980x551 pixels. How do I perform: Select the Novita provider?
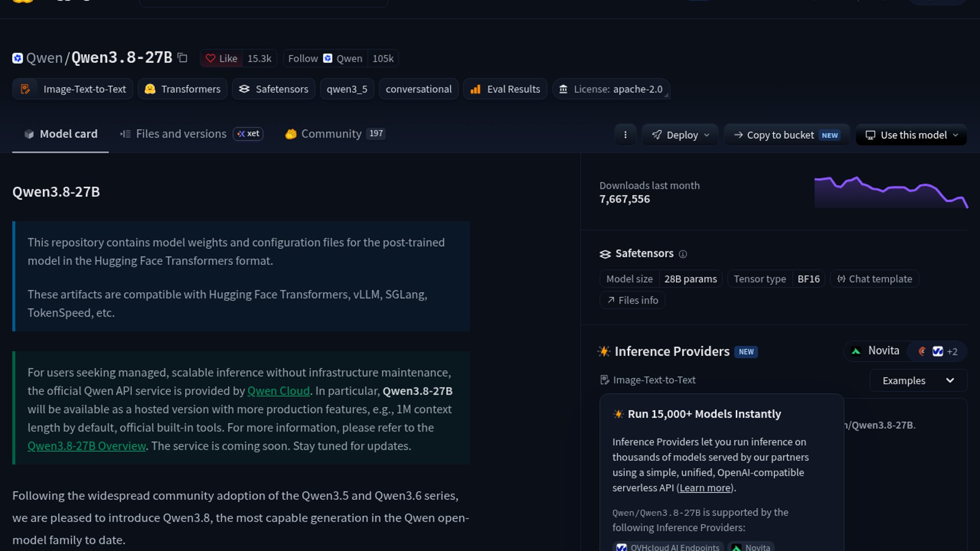tap(875, 351)
